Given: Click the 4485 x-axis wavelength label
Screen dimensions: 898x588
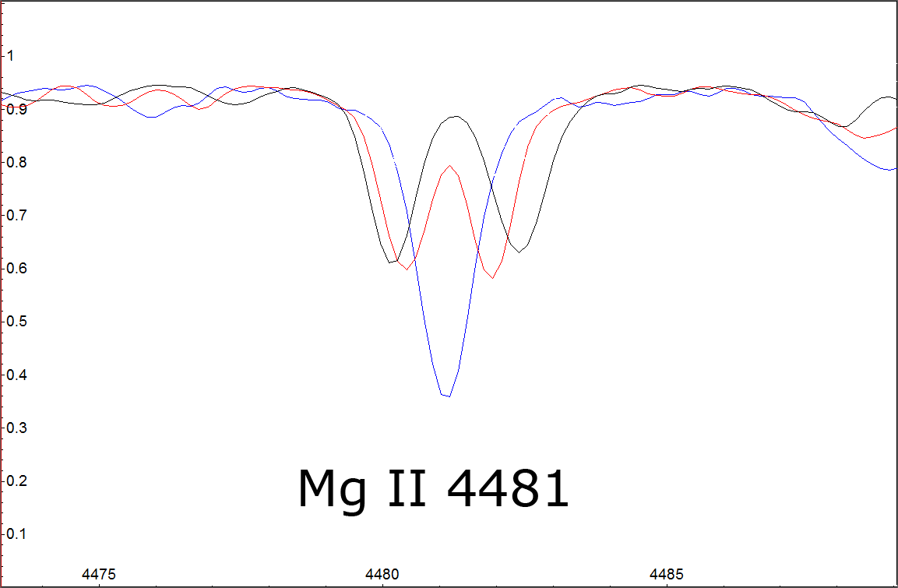Looking at the screenshot, I should pos(667,574).
